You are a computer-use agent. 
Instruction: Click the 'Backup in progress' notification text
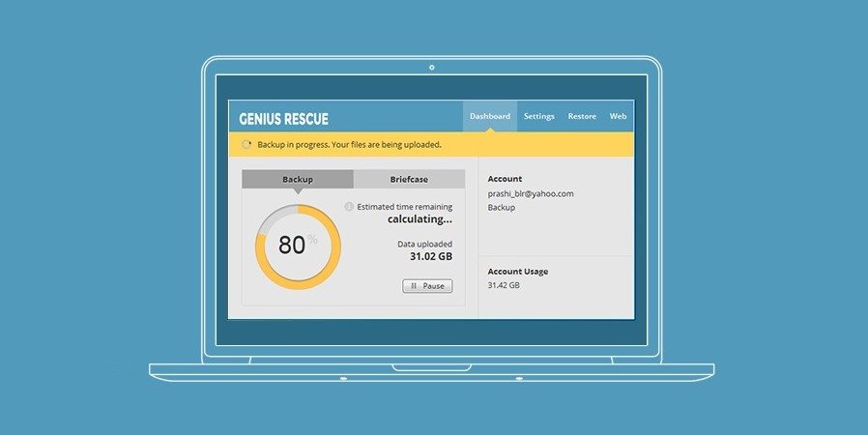(x=349, y=145)
